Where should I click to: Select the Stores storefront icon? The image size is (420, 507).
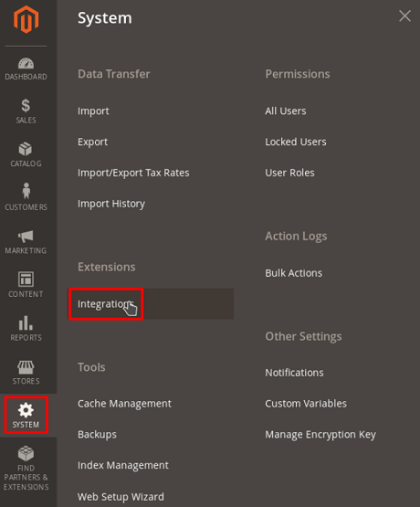click(x=26, y=367)
